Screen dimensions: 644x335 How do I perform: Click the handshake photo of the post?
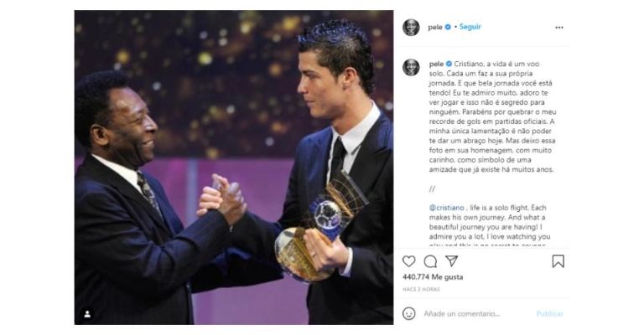tap(234, 167)
